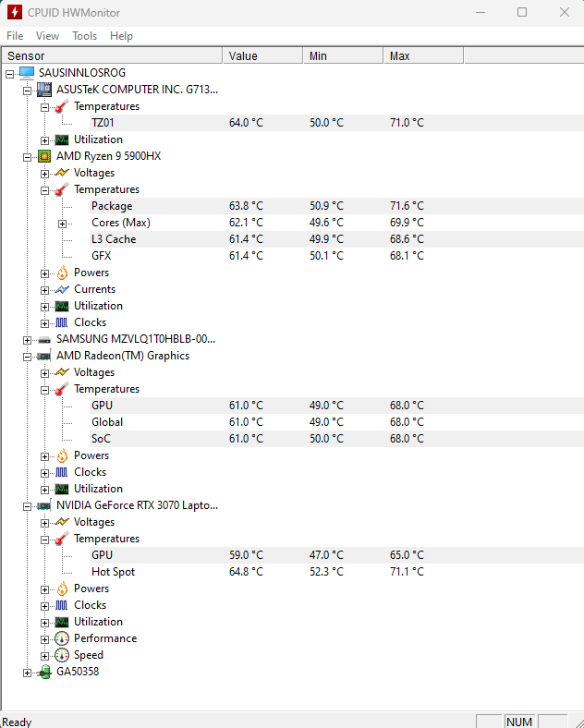The height and width of the screenshot is (728, 584).
Task: Collapse AMD Radeon Temperatures section
Action: (x=44, y=390)
